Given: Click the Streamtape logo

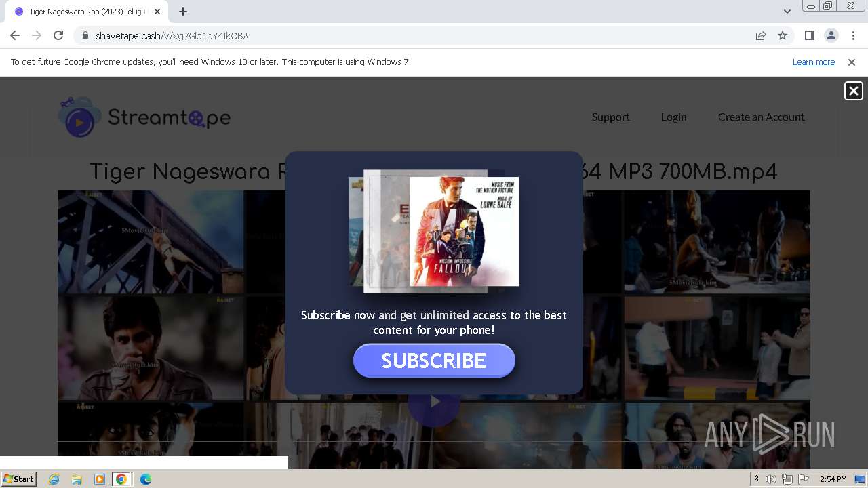Looking at the screenshot, I should click(144, 117).
